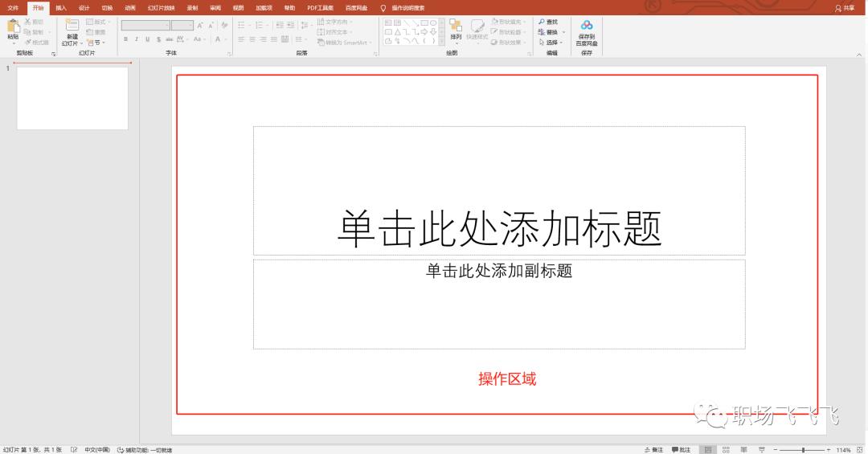Click the fit slide to window icon

(x=860, y=449)
